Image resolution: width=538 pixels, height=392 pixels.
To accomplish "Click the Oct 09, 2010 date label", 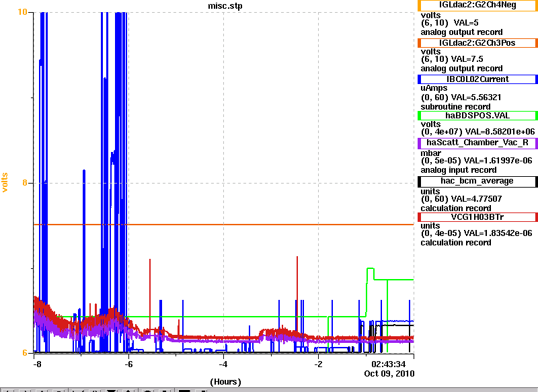I will [389, 373].
